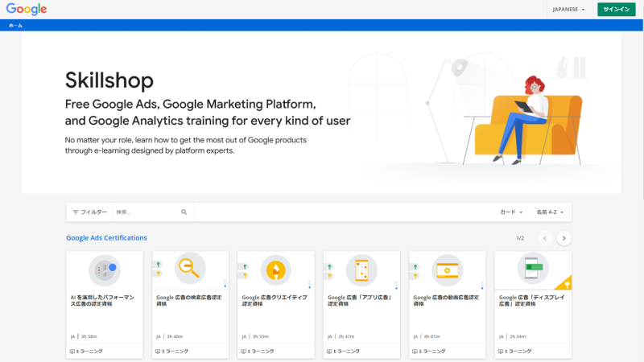The height and width of the screenshot is (362, 644).
Task: Click the green サインイン button
Action: coord(616,10)
